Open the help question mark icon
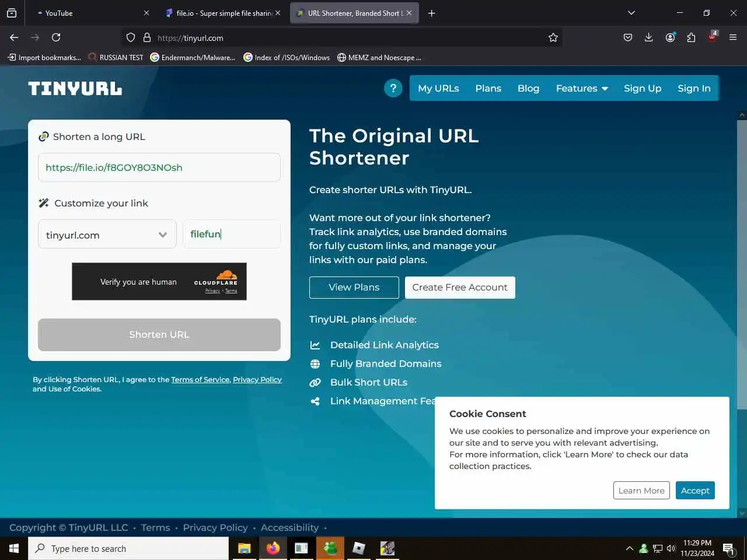The height and width of the screenshot is (560, 747). [393, 88]
